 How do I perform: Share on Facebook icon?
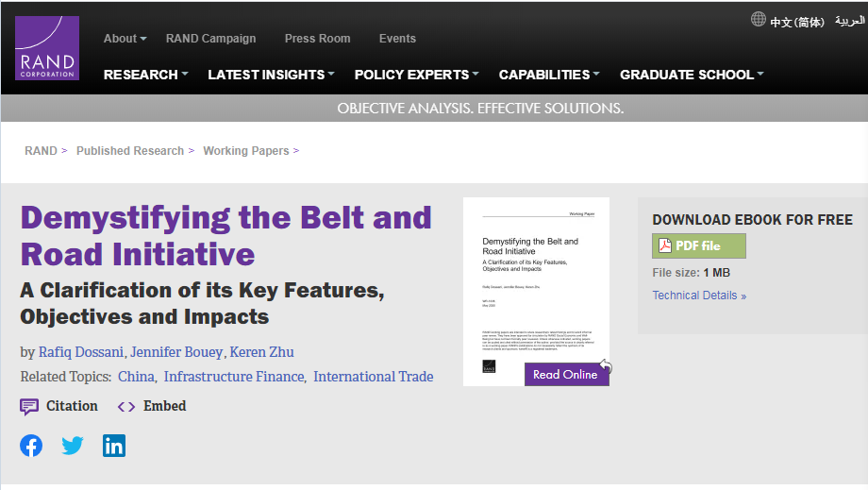[31, 446]
